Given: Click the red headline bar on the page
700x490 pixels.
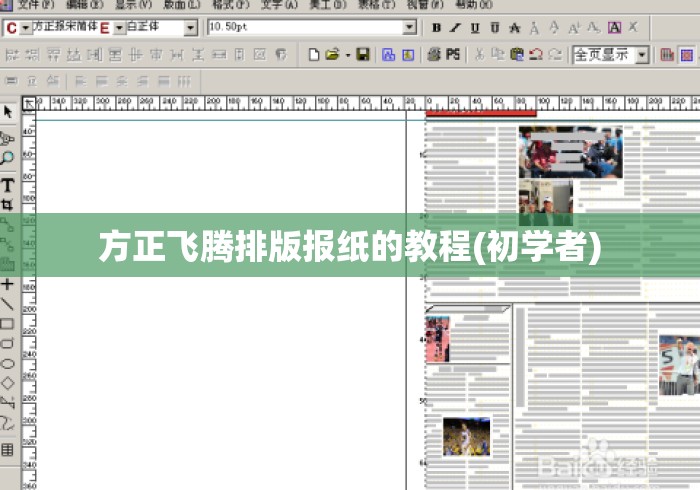Looking at the screenshot, I should (481, 113).
